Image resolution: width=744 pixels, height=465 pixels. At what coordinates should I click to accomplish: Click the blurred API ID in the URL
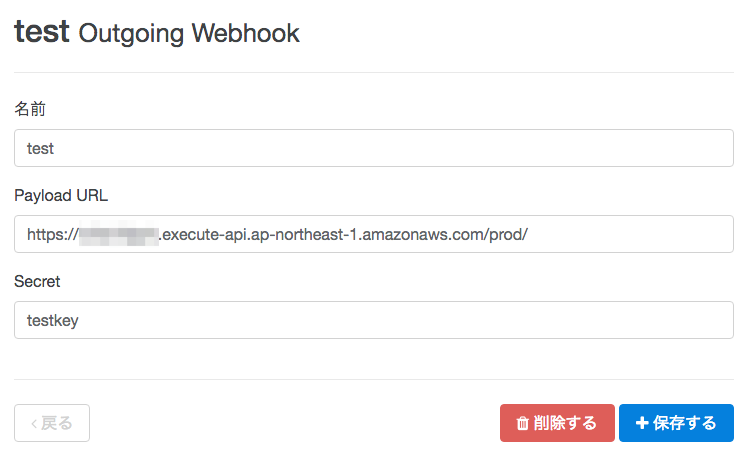pos(119,234)
